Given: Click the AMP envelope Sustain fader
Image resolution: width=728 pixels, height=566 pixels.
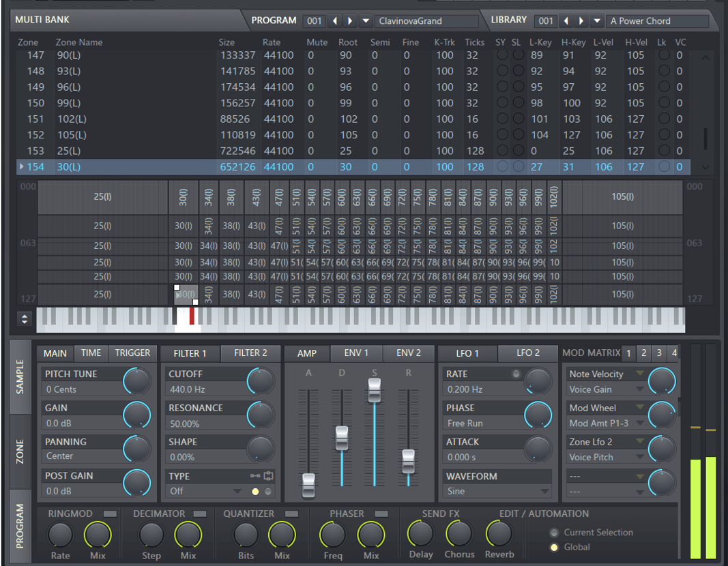Looking at the screenshot, I should point(374,390).
